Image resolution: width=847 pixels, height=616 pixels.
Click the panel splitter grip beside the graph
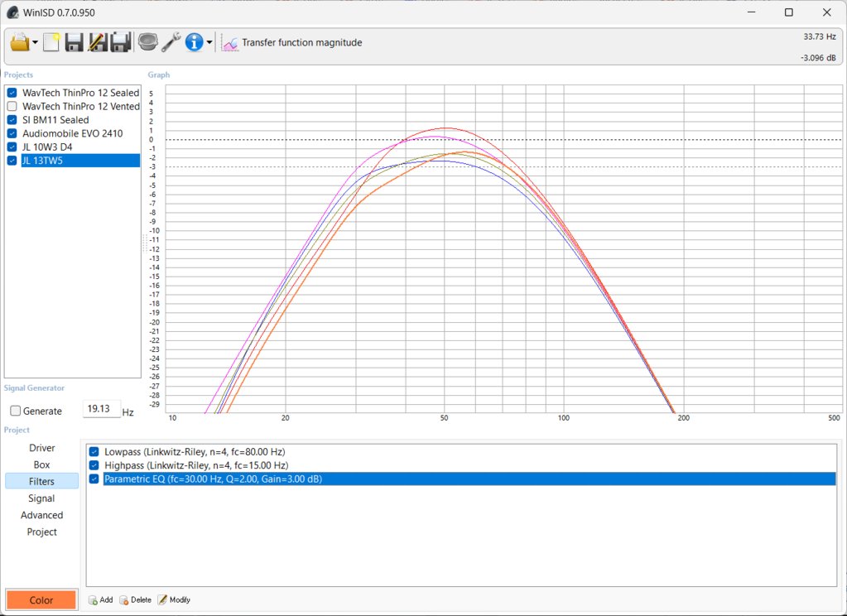tap(145, 243)
